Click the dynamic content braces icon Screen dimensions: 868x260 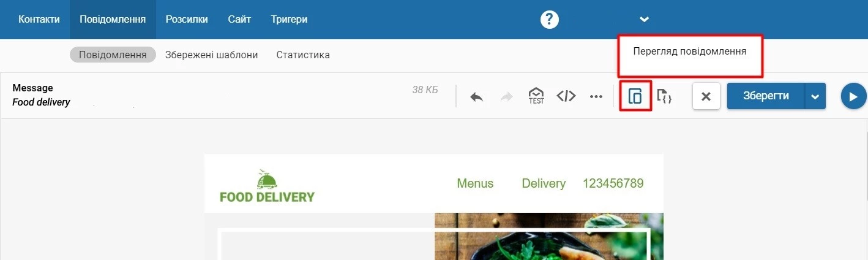(665, 96)
